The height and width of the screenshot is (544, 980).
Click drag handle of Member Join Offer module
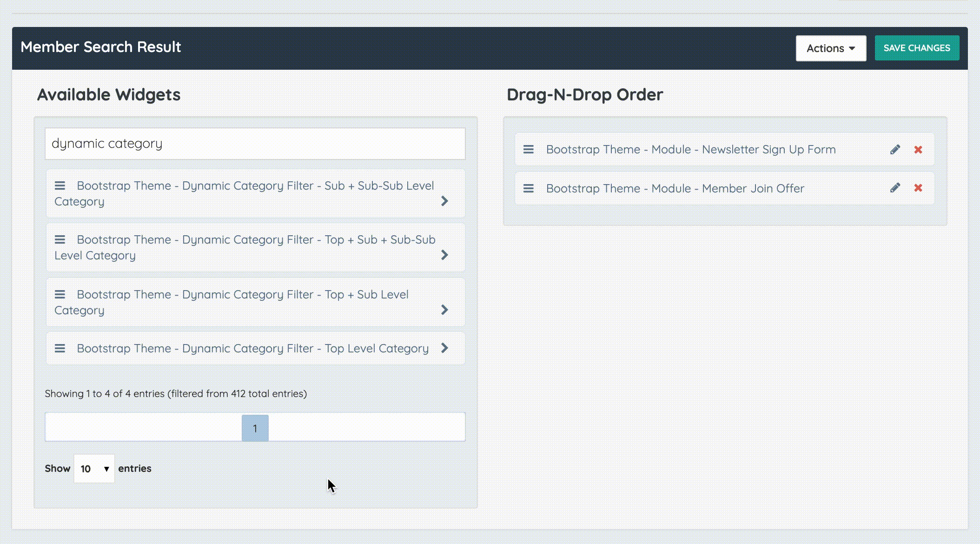coord(529,189)
